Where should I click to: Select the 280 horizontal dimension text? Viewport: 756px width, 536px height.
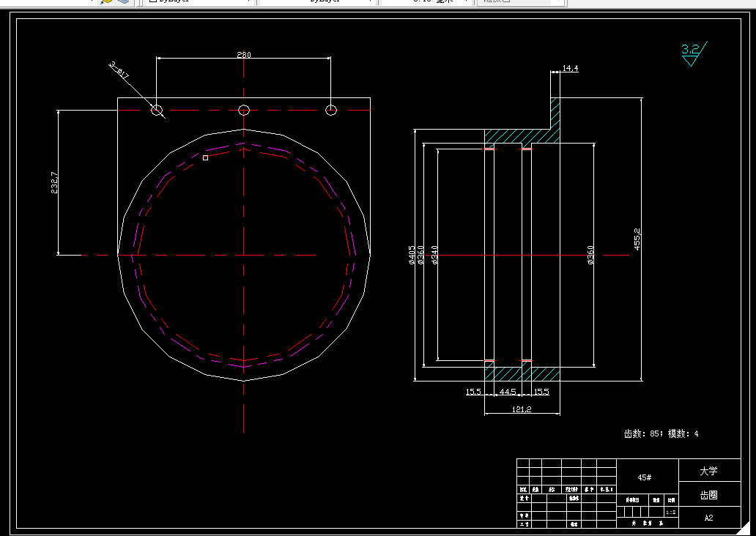(x=244, y=54)
